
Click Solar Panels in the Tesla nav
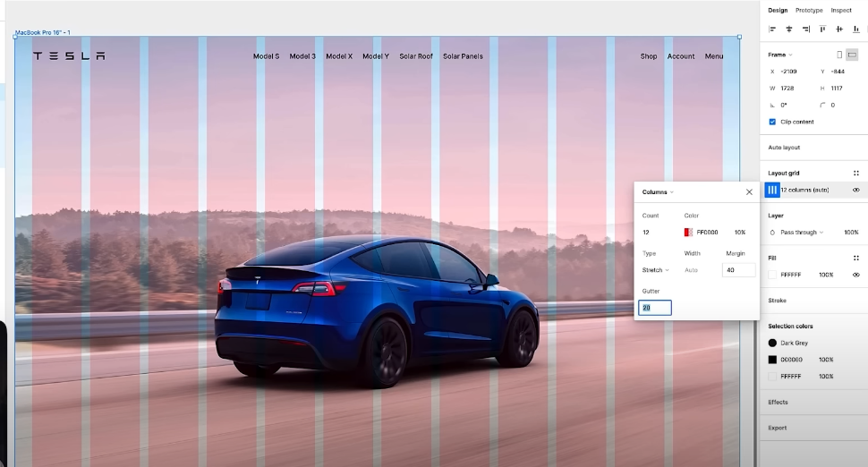coord(463,55)
